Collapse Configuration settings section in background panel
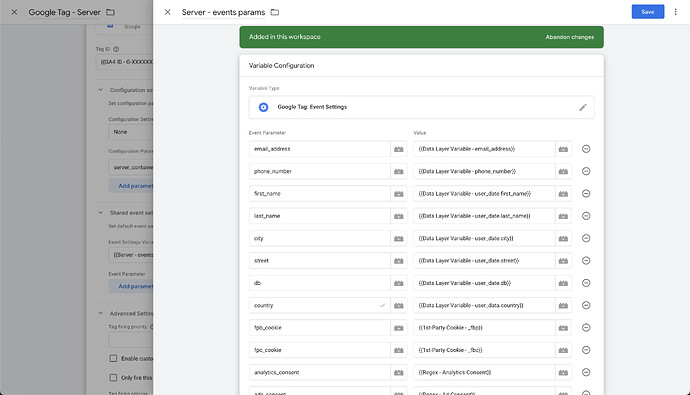Viewport: 690px width, 395px height. click(100, 90)
